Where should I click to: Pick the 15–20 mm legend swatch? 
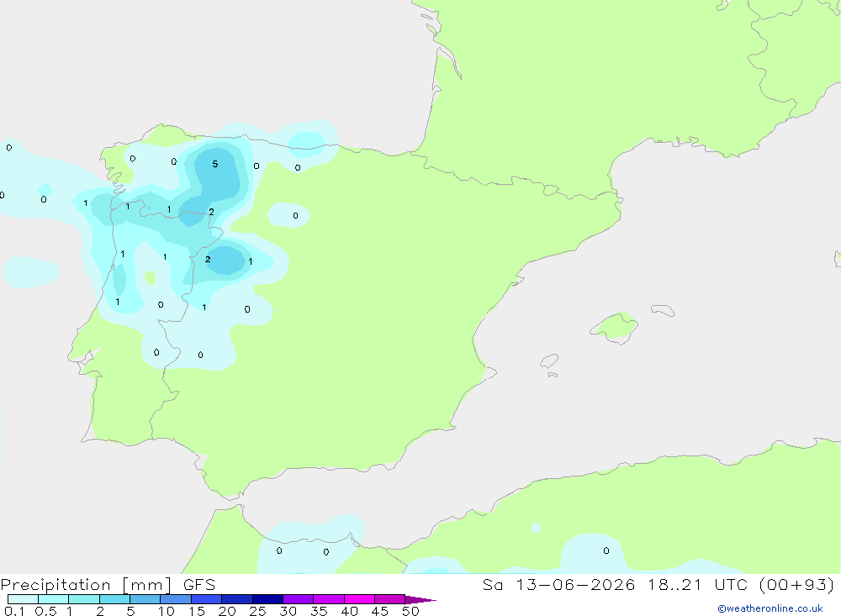pyautogui.click(x=207, y=599)
